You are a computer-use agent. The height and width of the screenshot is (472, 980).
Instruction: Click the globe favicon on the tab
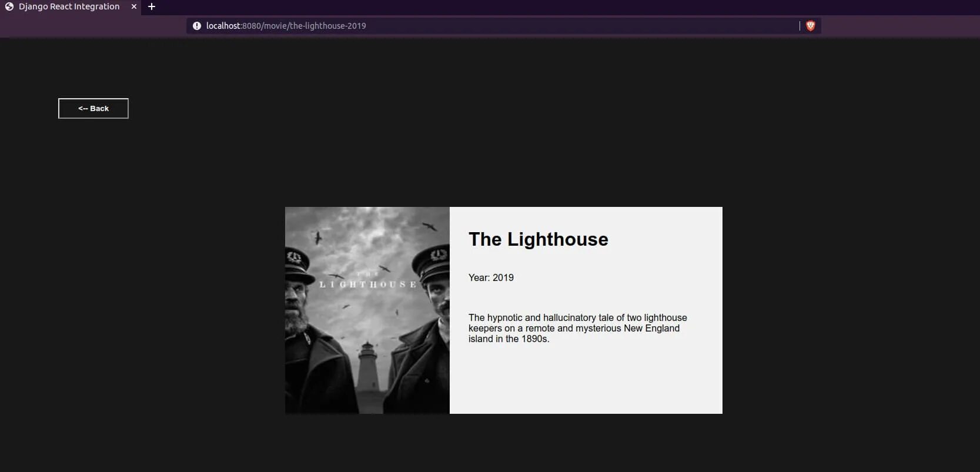tap(9, 6)
